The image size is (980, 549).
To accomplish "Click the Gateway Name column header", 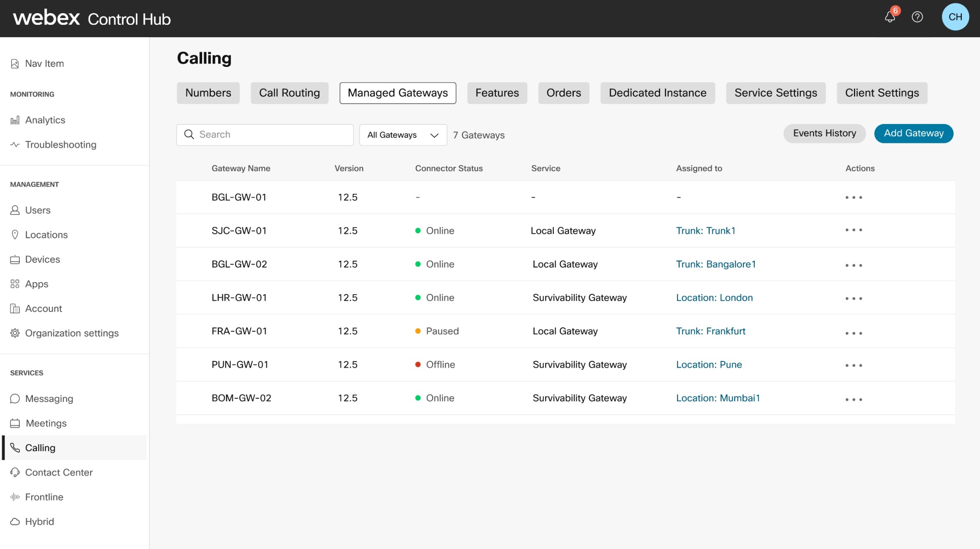I will pos(241,169).
